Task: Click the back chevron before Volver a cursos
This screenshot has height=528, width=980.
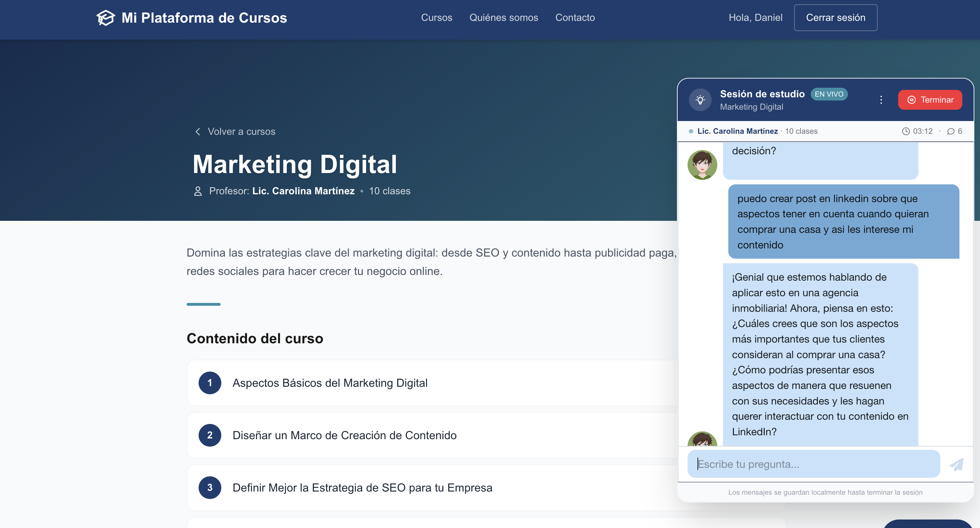Action: (x=198, y=132)
